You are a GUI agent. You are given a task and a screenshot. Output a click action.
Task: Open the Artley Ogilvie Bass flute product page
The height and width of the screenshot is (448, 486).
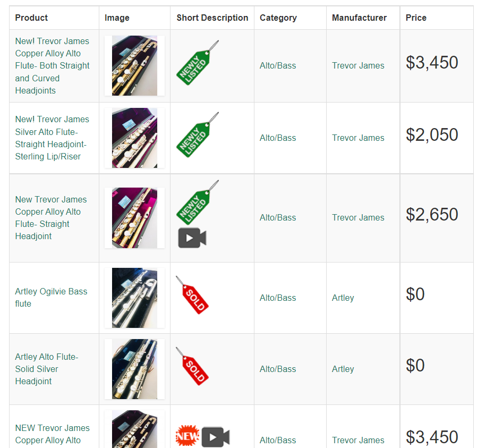pos(51,298)
